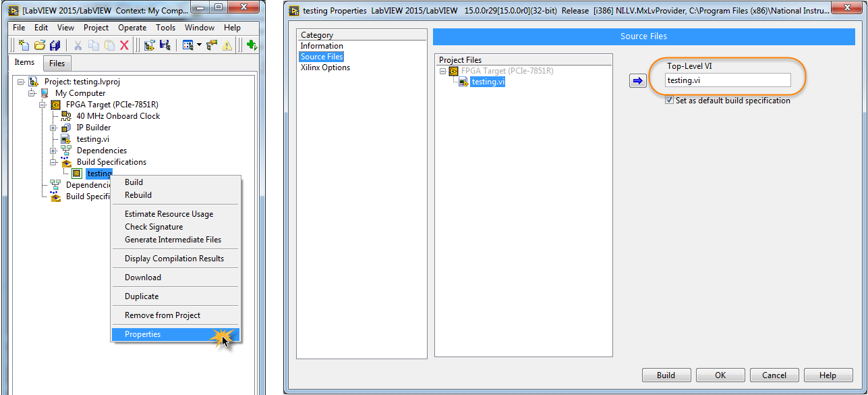The height and width of the screenshot is (395, 868).
Task: Click the FPGA Target chip icon in project tree
Action: [55, 105]
